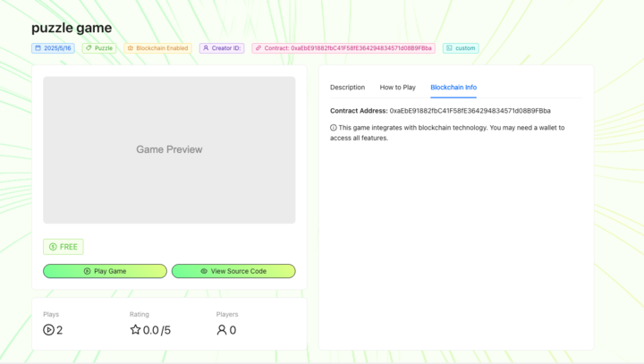Click the Game Preview placeholder
The width and height of the screenshot is (644, 364).
pos(169,150)
